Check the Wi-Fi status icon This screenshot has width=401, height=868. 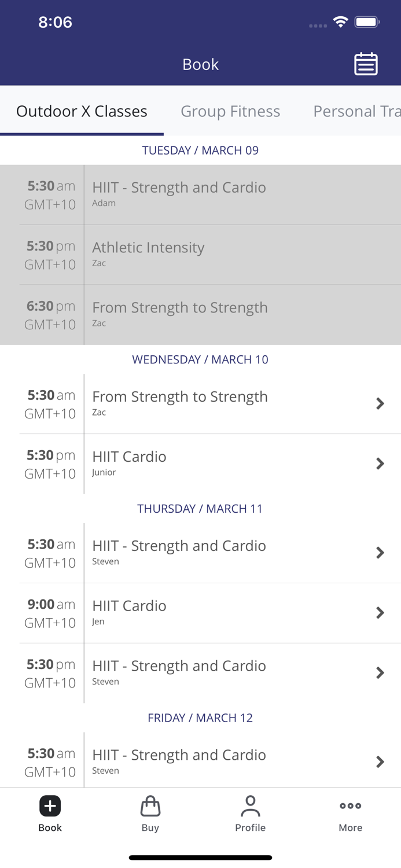click(x=340, y=22)
